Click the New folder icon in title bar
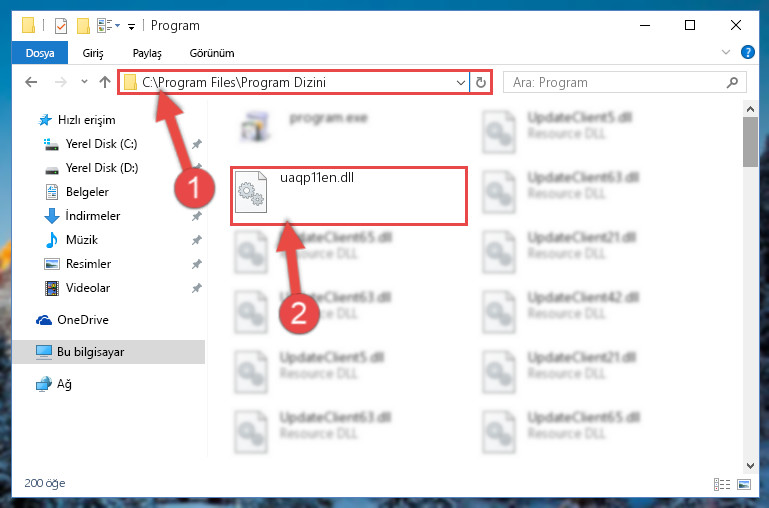Image resolution: width=769 pixels, height=508 pixels. (x=83, y=25)
